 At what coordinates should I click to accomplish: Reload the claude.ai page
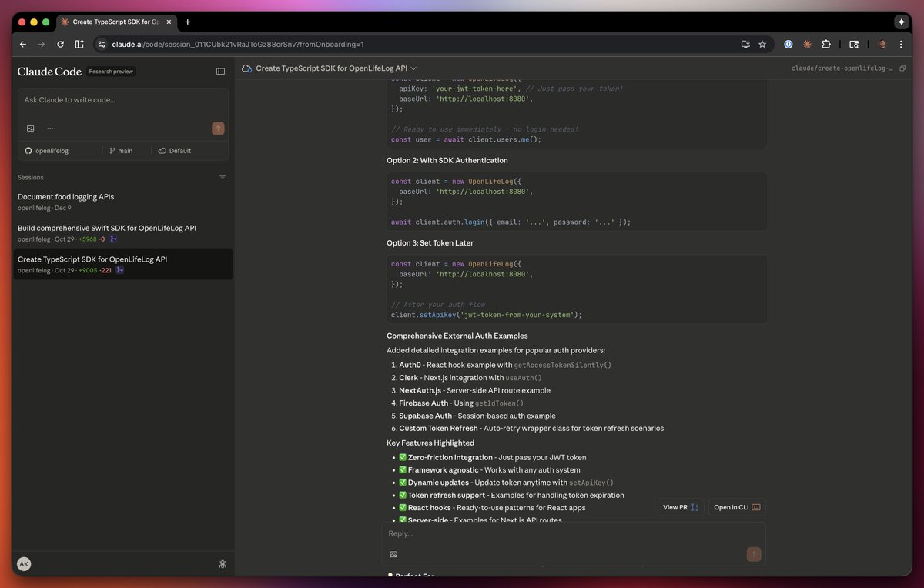tap(60, 45)
